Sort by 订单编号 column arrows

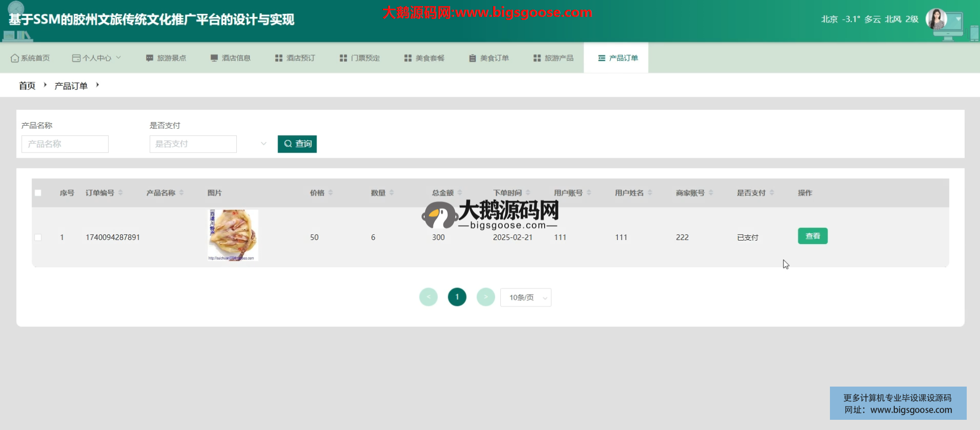coord(120,193)
